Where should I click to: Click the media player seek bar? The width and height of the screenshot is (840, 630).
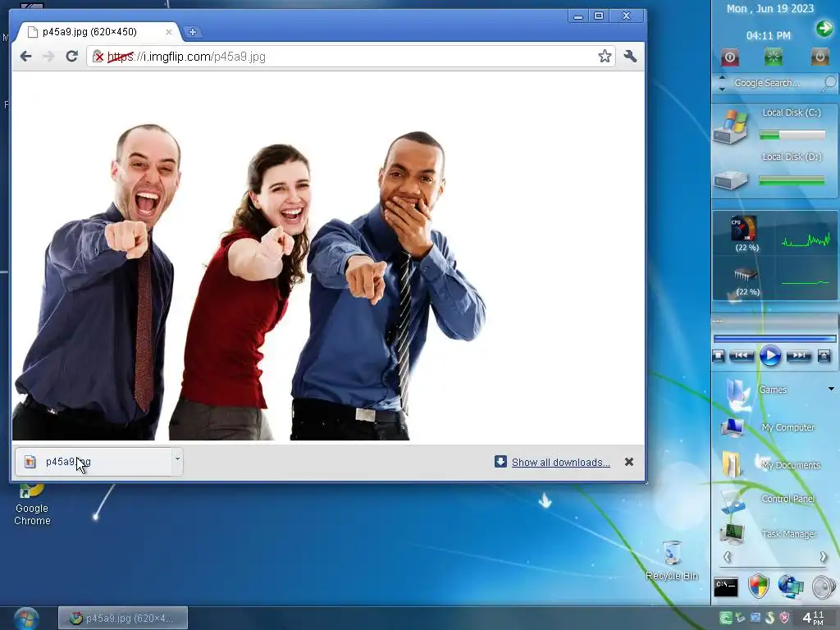coord(774,339)
